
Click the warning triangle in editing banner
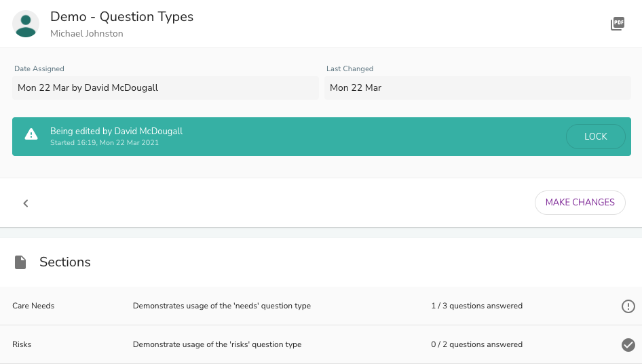point(31,134)
